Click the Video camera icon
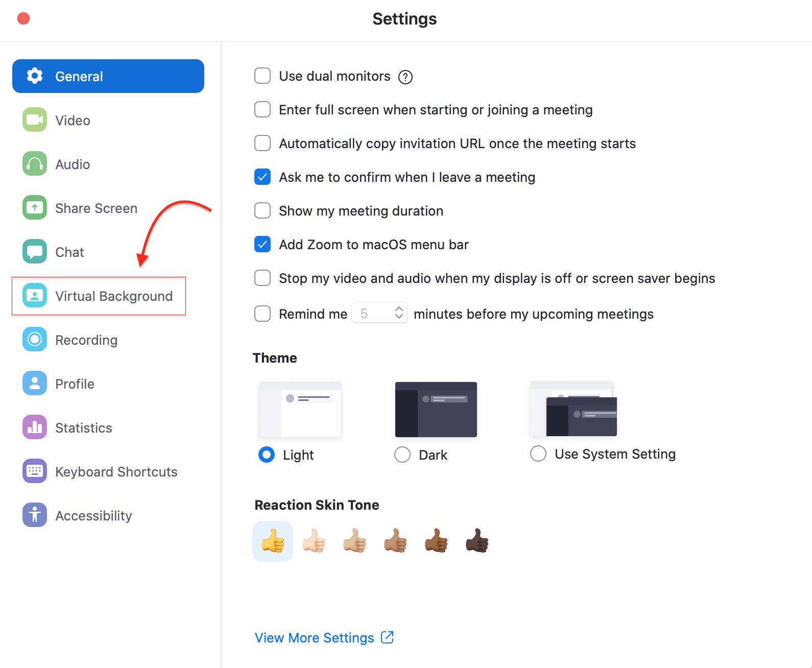 point(35,120)
